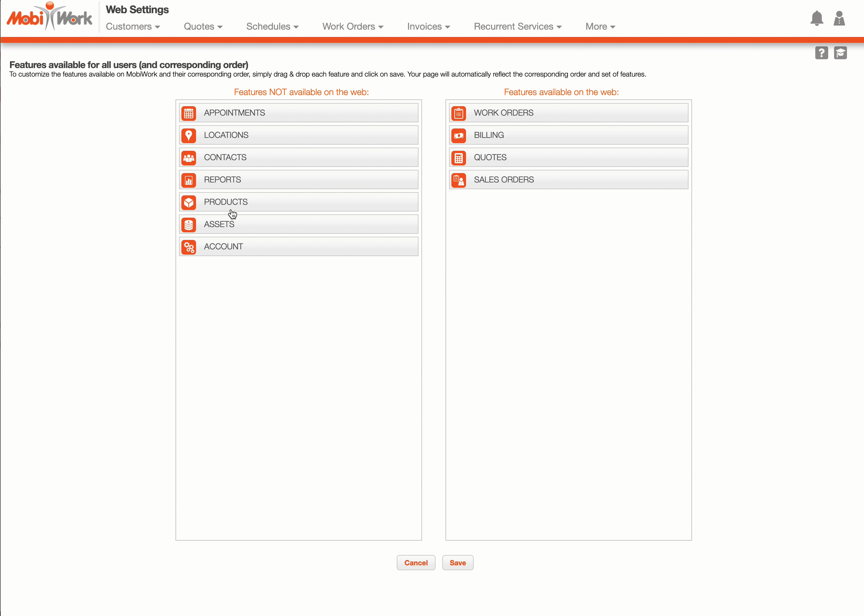Click the Cancel button

(x=416, y=563)
